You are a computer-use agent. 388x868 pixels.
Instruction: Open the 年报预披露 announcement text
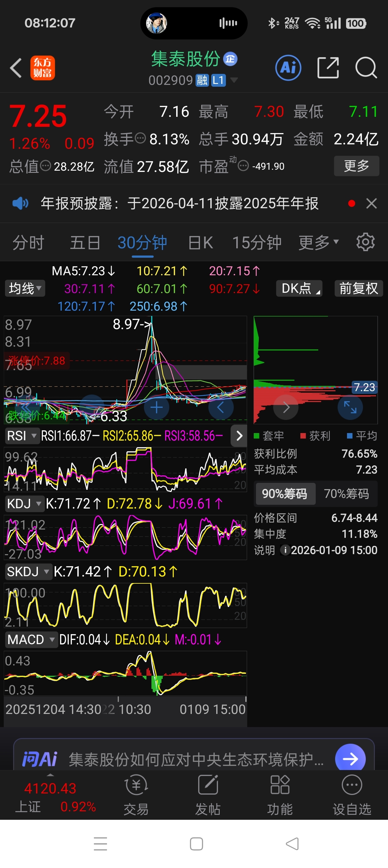[180, 204]
